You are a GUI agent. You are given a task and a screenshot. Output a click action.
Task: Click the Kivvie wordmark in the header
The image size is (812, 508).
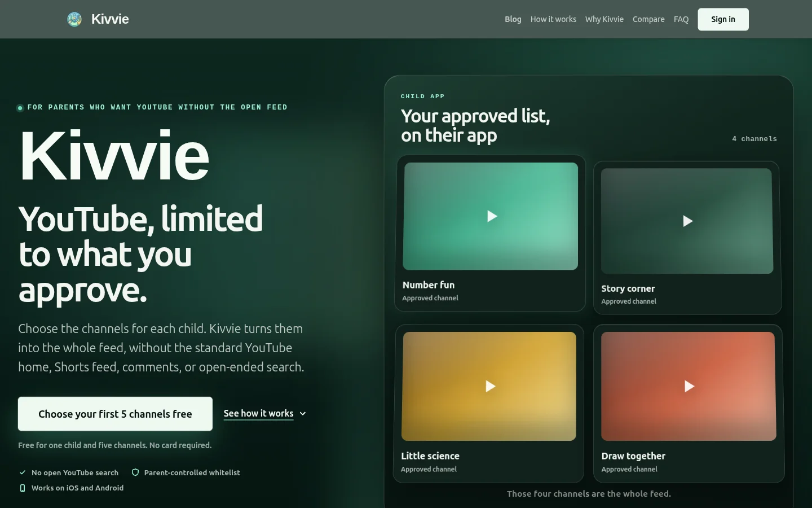point(110,19)
